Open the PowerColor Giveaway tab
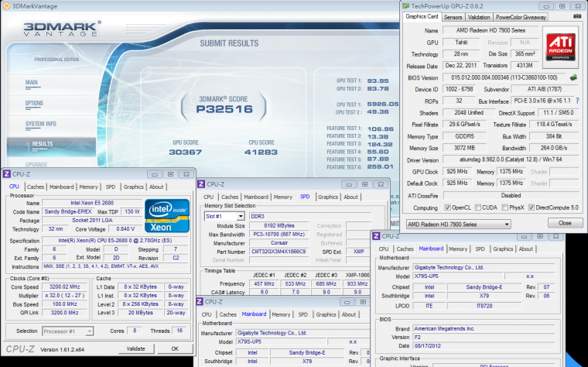This screenshot has width=588, height=367. (520, 17)
